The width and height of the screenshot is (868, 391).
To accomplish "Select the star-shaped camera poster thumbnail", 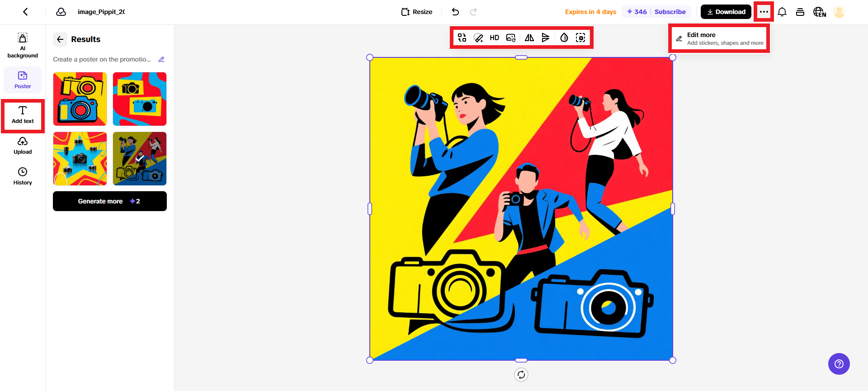I will [x=80, y=159].
